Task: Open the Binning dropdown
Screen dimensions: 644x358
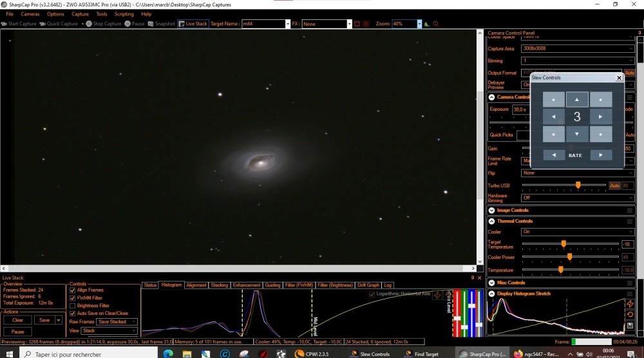Action: [578, 61]
